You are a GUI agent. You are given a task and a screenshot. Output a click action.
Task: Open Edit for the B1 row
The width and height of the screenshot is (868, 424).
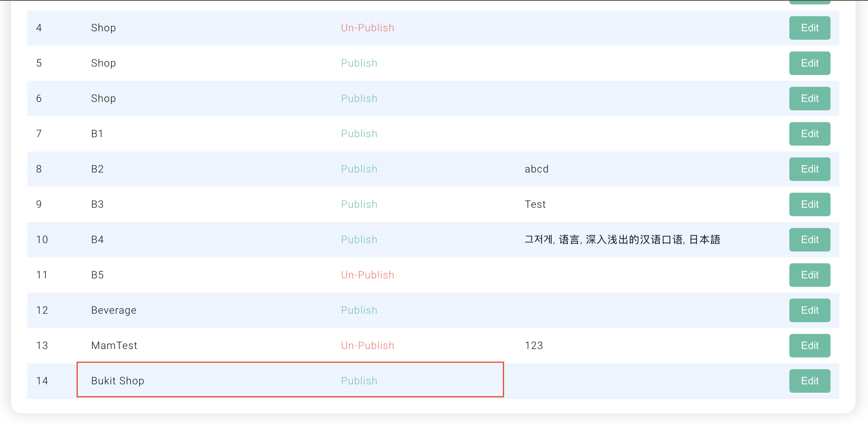pyautogui.click(x=809, y=134)
